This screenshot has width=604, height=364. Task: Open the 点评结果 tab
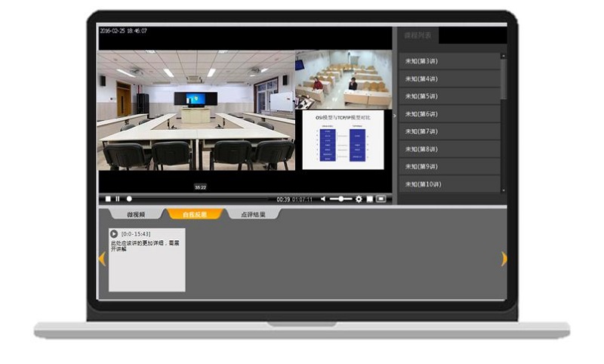tap(253, 214)
